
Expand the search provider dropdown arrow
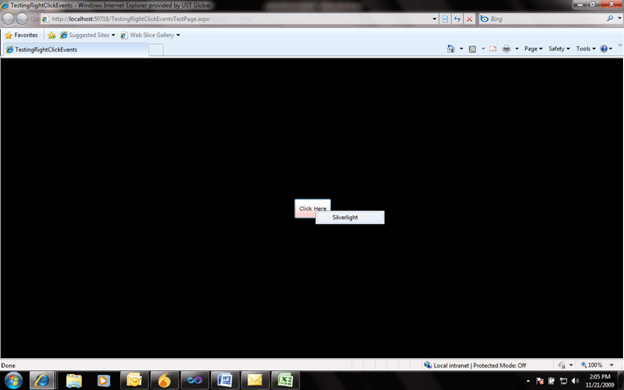(619, 18)
